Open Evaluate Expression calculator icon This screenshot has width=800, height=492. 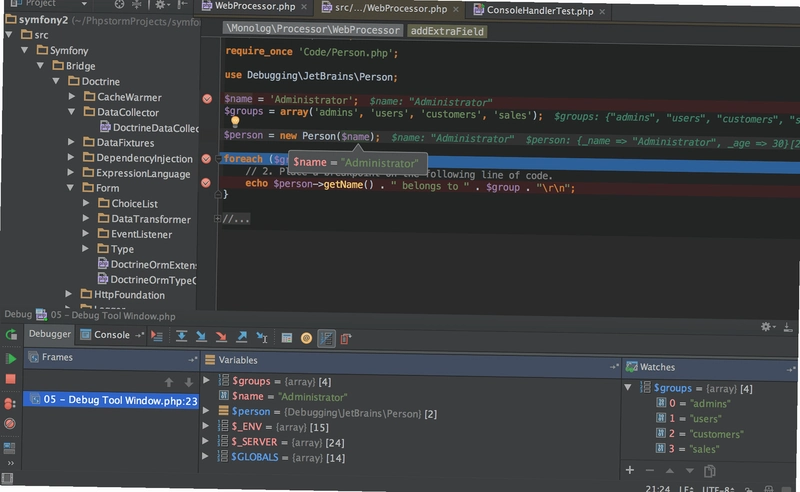coord(287,338)
